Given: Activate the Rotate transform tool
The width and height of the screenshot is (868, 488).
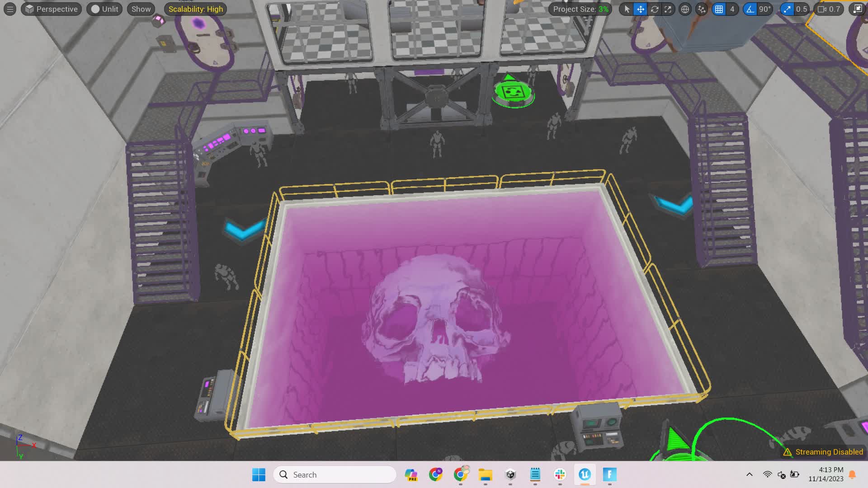Looking at the screenshot, I should [654, 9].
